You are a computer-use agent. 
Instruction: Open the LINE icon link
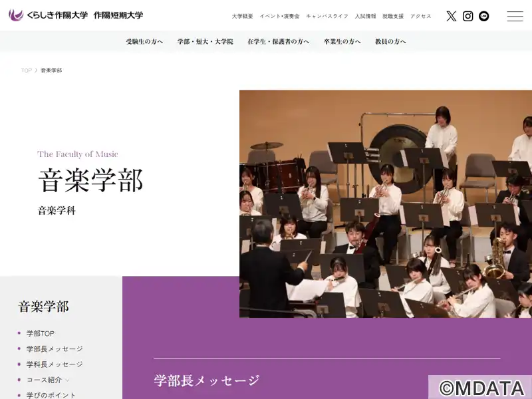pyautogui.click(x=484, y=16)
